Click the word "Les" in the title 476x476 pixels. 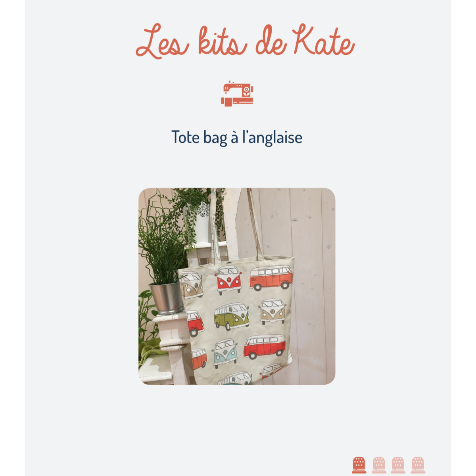pyautogui.click(x=162, y=42)
